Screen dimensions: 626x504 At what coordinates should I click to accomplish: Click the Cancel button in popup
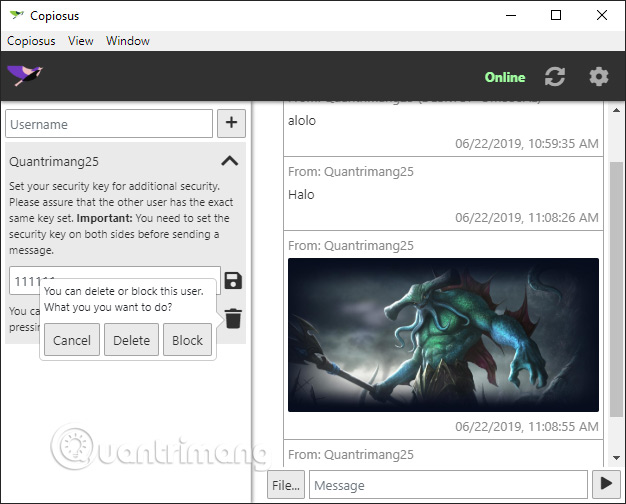point(72,340)
